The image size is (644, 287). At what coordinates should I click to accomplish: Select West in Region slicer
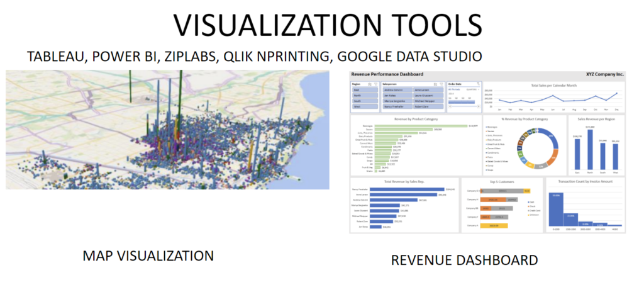click(365, 106)
